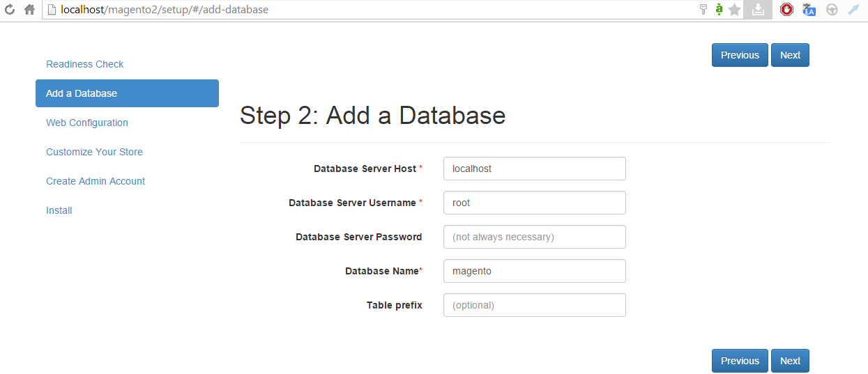Image resolution: width=868 pixels, height=374 pixels.
Task: Click the red ad-blocker stop-hand icon
Action: pos(786,10)
